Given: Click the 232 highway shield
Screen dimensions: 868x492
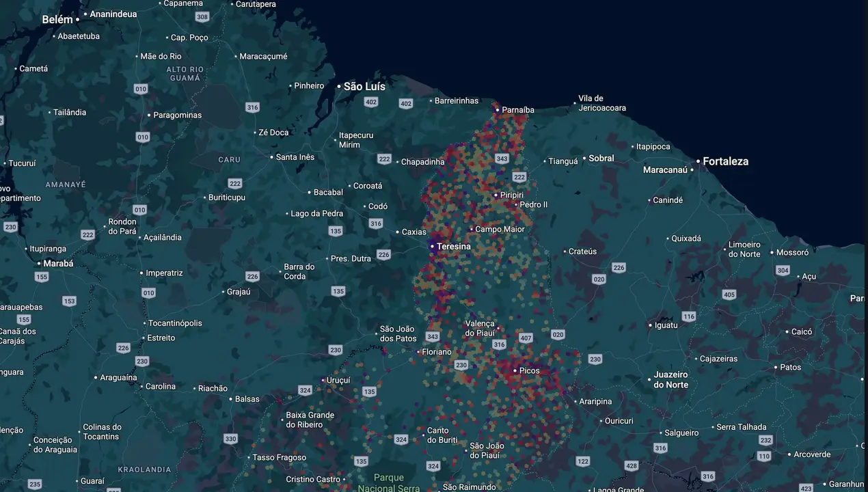Looking at the screenshot, I should point(765,441).
